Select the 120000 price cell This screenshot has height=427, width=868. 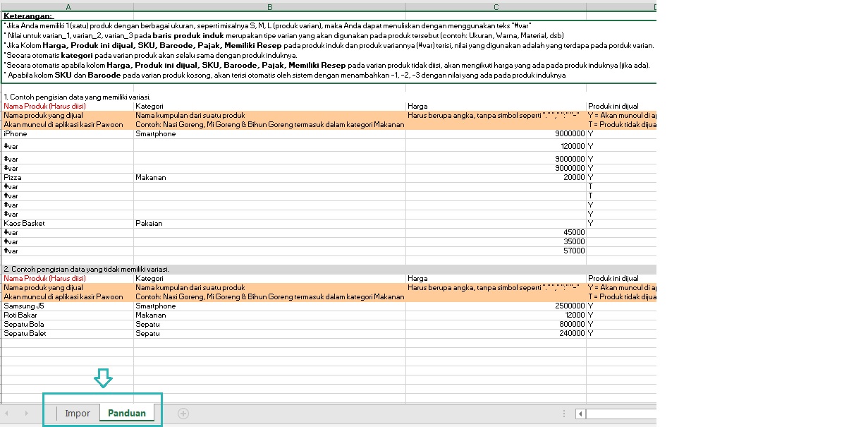(x=496, y=146)
